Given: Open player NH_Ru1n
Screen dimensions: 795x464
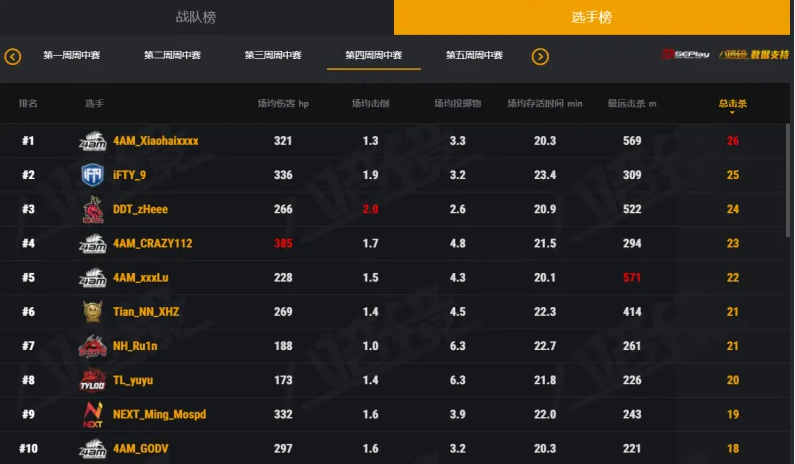Looking at the screenshot, I should pyautogui.click(x=135, y=346).
